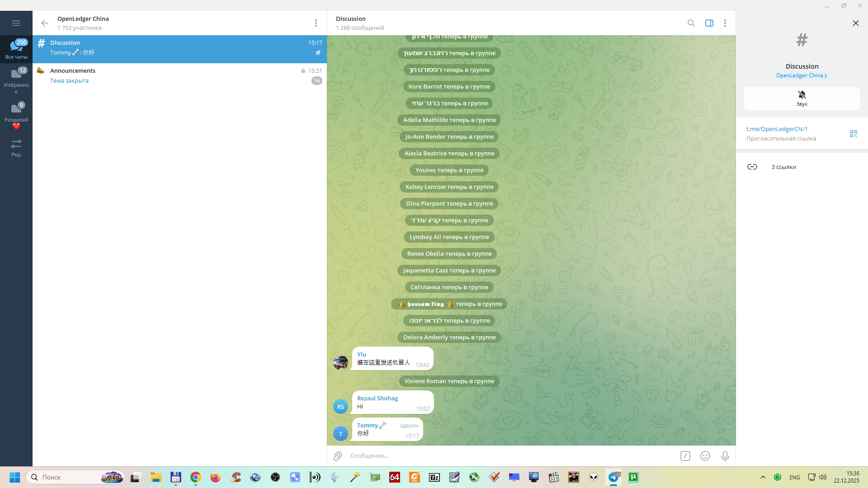Toggle the right info side panel

point(709,23)
